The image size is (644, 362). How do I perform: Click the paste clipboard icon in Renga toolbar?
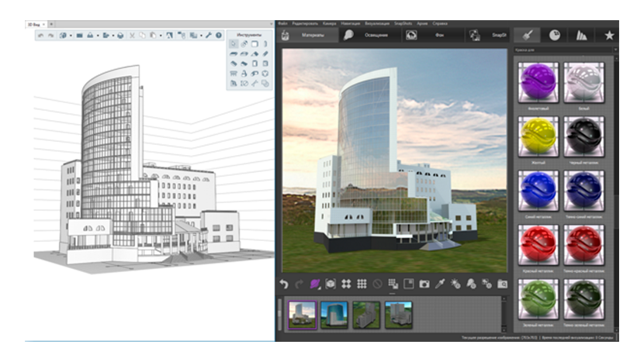pos(153,36)
